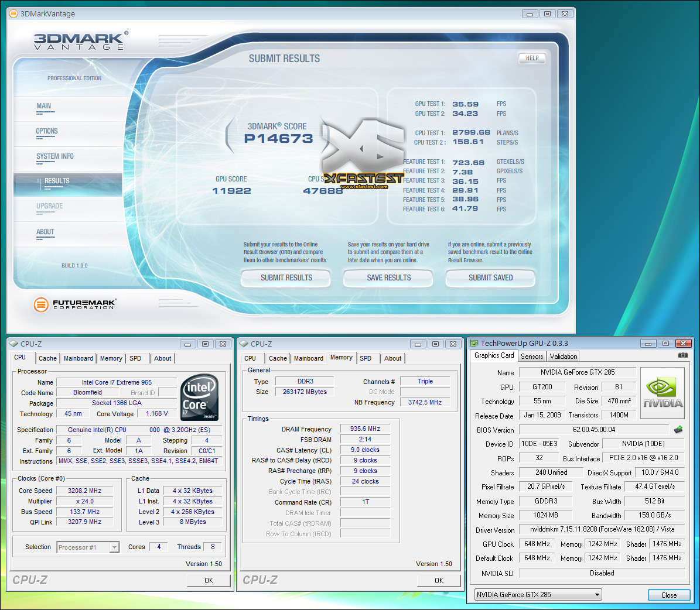
Task: Click the 3DMark Vantage logo
Action: pyautogui.click(x=80, y=41)
